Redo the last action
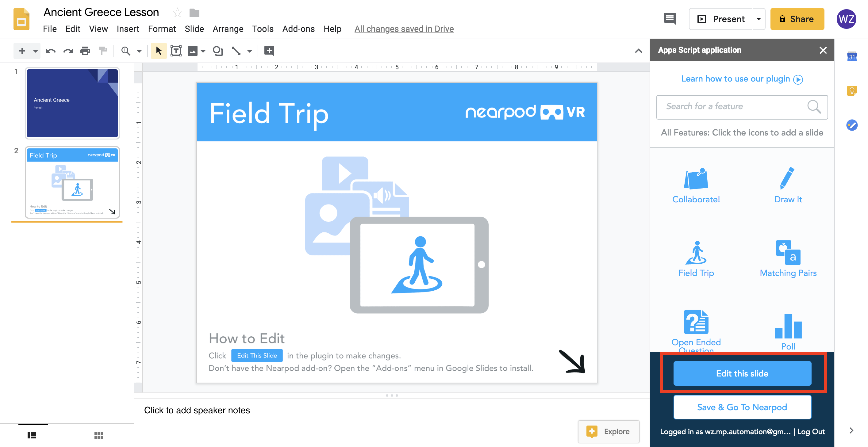 (x=68, y=51)
